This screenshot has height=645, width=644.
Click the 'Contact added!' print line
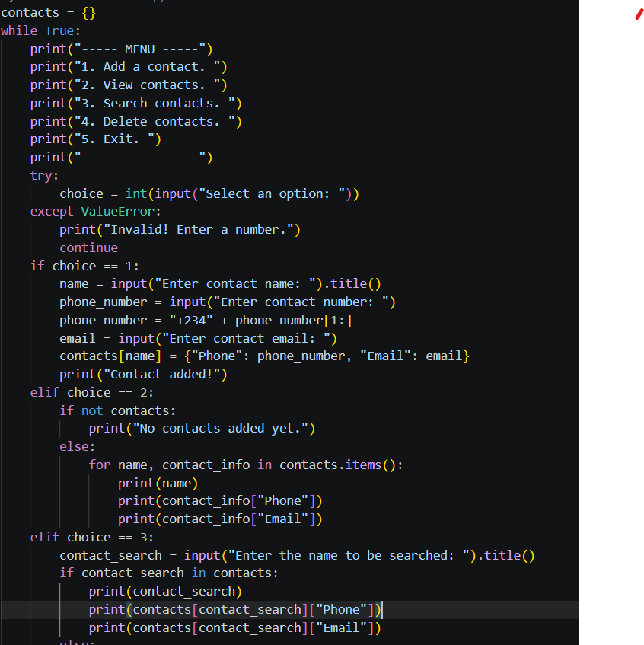144,374
